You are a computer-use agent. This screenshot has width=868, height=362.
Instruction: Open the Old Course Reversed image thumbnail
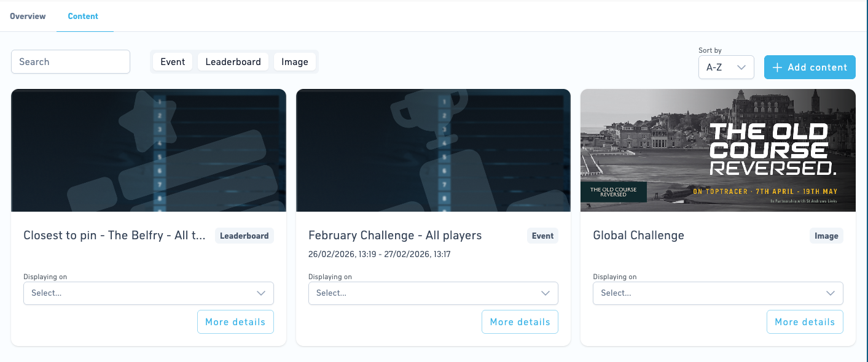tap(718, 150)
